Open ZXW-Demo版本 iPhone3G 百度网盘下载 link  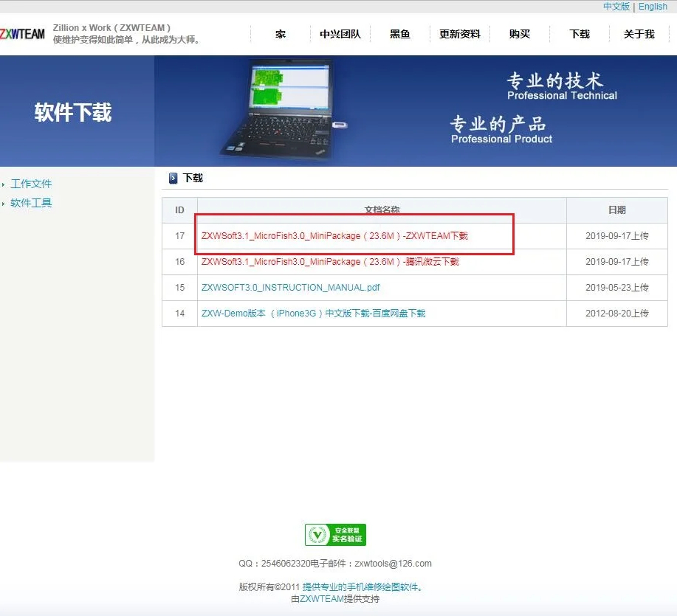click(314, 314)
